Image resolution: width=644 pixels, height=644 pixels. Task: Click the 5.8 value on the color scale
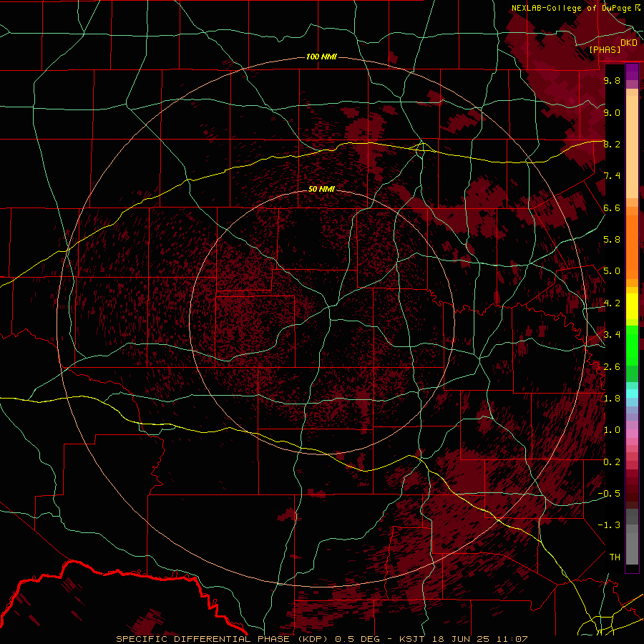click(612, 240)
